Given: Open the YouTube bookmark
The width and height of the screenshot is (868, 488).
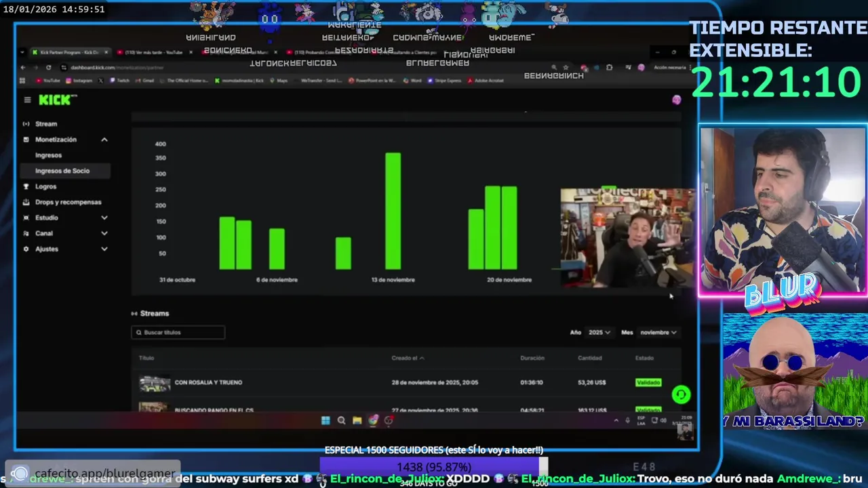Looking at the screenshot, I should click(x=48, y=80).
